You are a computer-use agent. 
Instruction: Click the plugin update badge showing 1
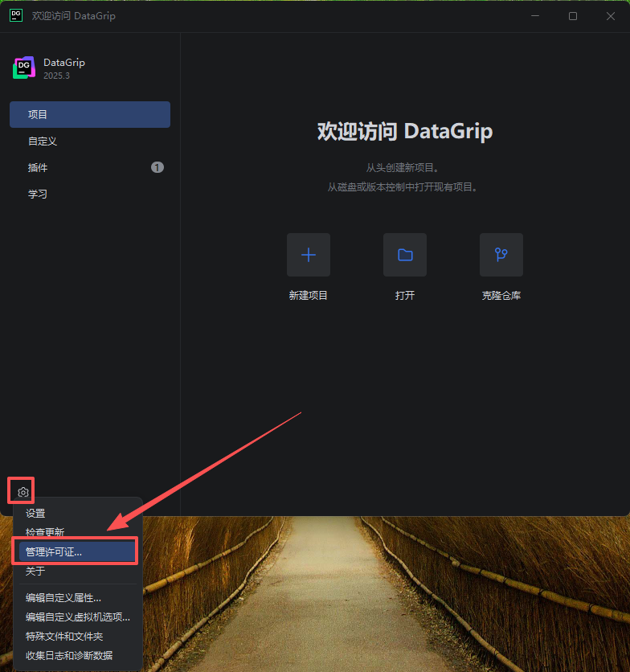157,167
